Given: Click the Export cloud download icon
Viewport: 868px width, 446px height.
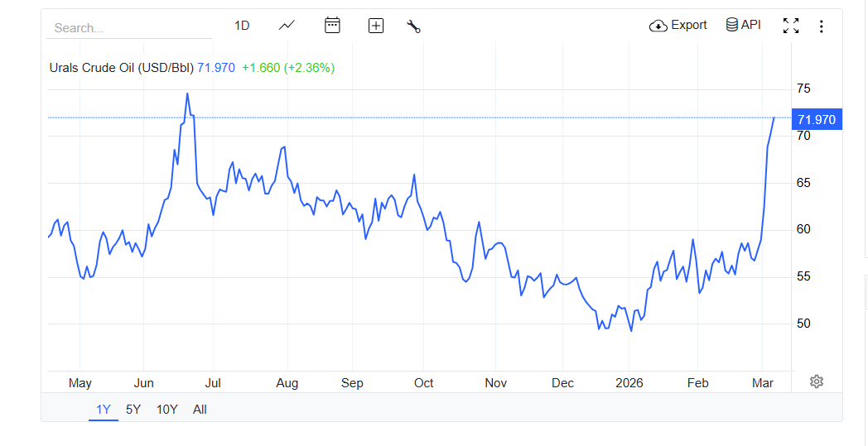Looking at the screenshot, I should click(x=658, y=26).
